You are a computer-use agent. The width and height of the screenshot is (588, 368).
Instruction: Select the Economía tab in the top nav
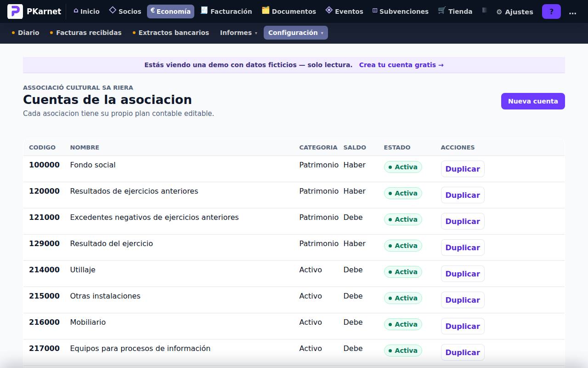click(170, 11)
